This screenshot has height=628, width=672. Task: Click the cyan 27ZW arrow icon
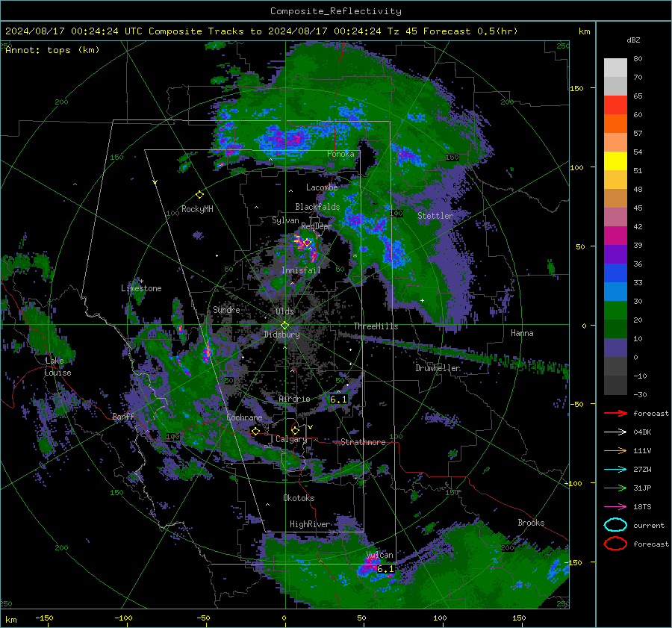tap(615, 470)
